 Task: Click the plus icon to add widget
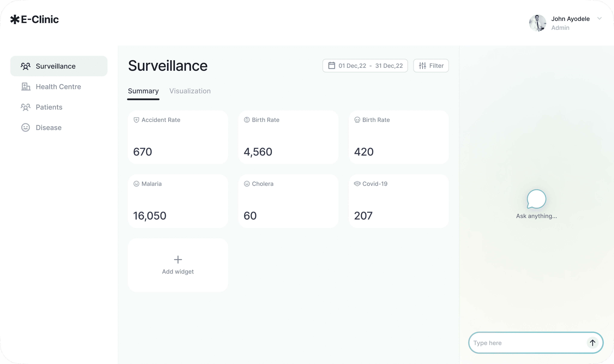[x=178, y=260]
